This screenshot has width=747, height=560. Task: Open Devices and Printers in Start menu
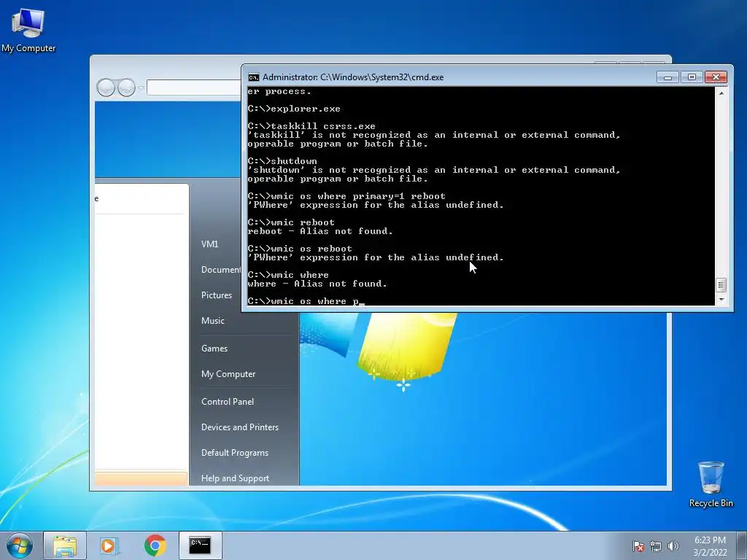click(x=240, y=427)
